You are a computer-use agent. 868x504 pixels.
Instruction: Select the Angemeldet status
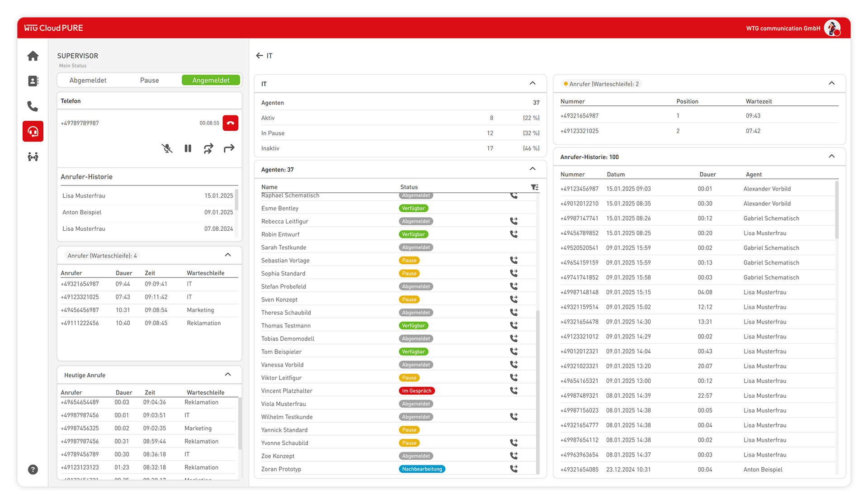[x=211, y=81]
